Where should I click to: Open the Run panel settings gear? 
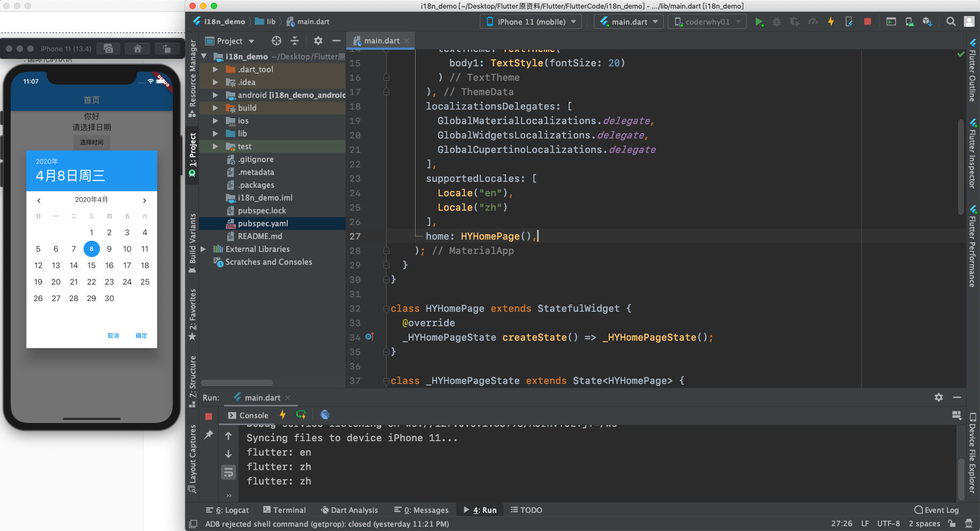tap(938, 397)
